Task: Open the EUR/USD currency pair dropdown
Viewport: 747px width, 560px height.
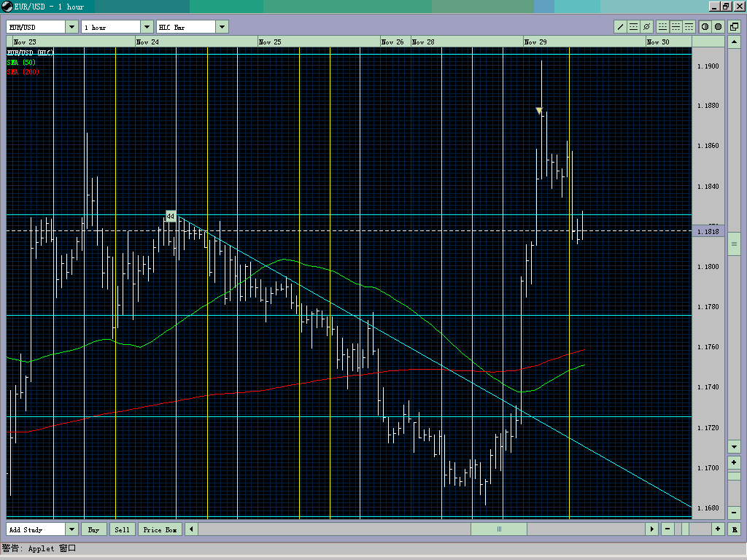Action: tap(71, 26)
